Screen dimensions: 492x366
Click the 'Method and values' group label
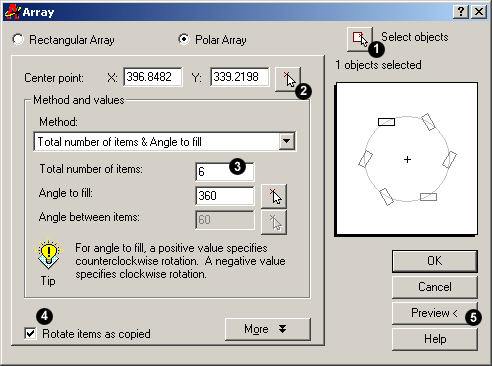point(79,100)
